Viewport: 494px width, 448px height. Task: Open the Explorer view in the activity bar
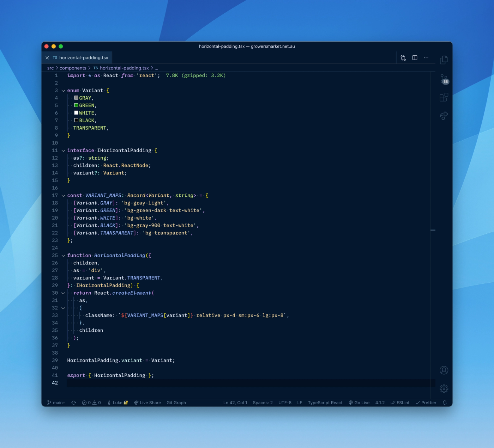[444, 59]
